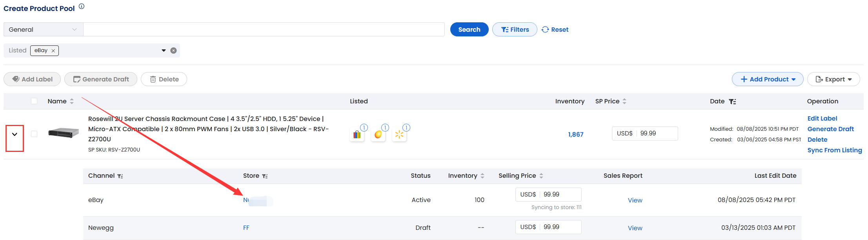Edit the eBay row selling price field

point(548,195)
